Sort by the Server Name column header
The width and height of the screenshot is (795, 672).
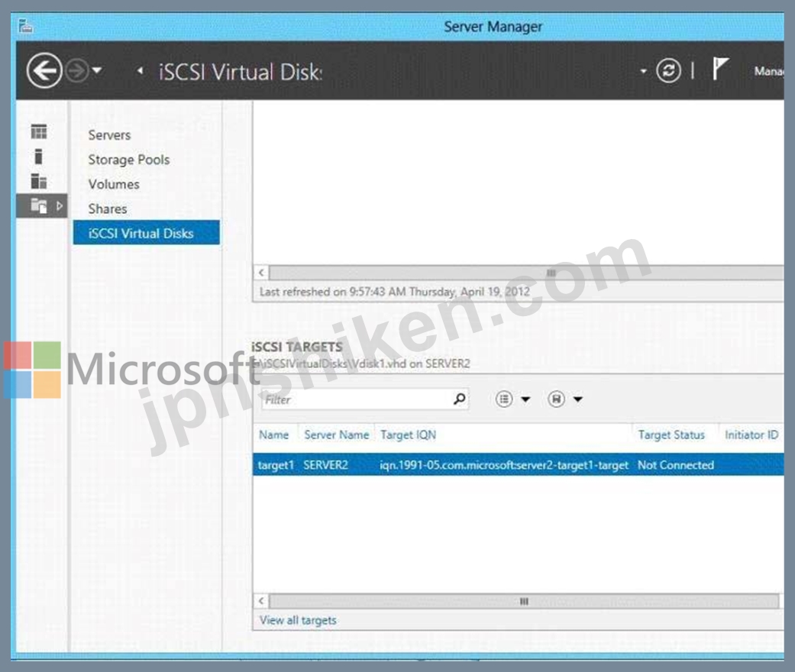click(x=337, y=435)
